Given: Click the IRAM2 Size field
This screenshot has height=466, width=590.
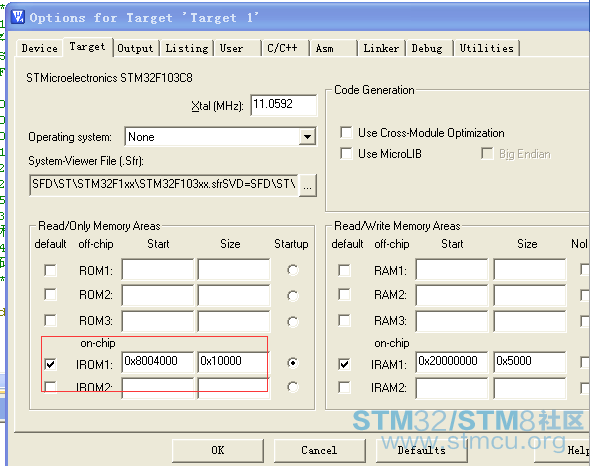Looking at the screenshot, I should coord(530,388).
